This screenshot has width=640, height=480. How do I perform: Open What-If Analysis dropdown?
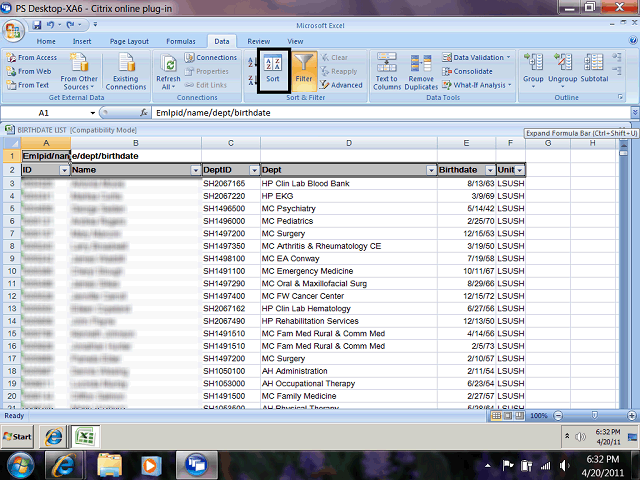pyautogui.click(x=477, y=85)
